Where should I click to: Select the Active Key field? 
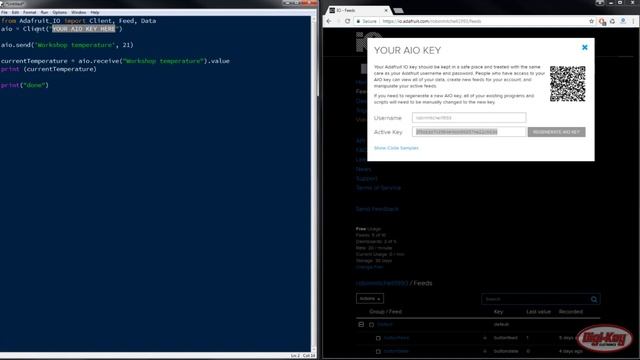coord(469,132)
